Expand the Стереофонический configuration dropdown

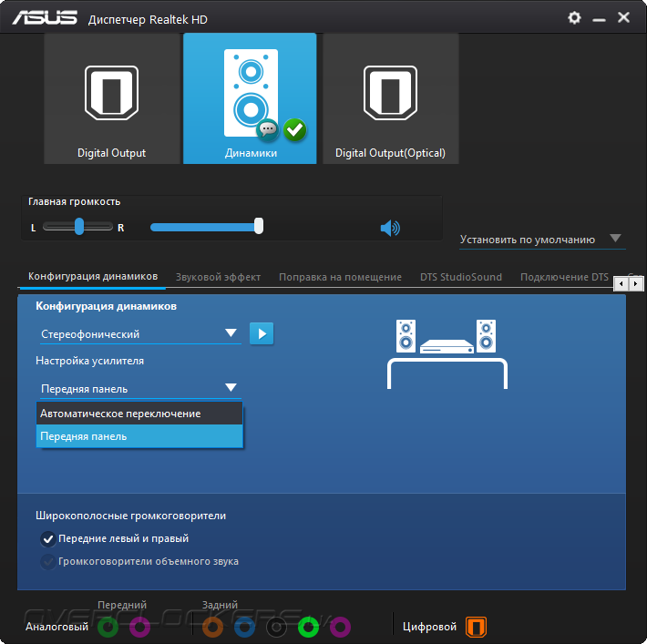click(x=139, y=333)
